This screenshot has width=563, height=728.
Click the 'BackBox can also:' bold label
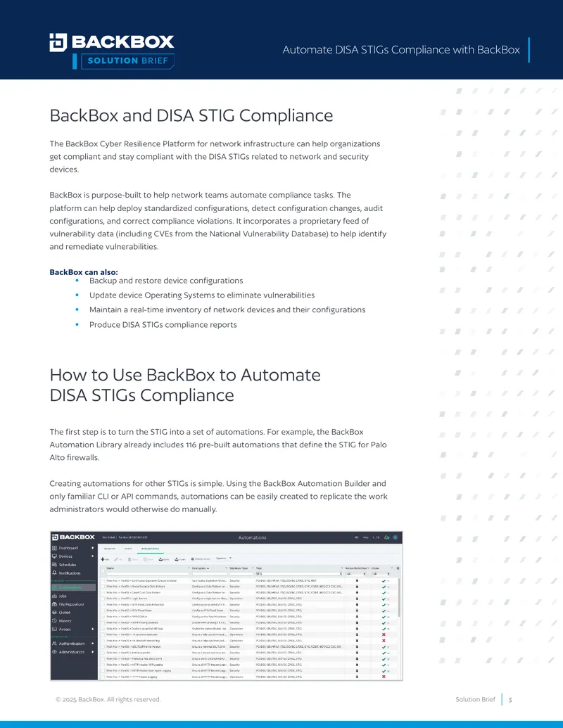point(84,272)
